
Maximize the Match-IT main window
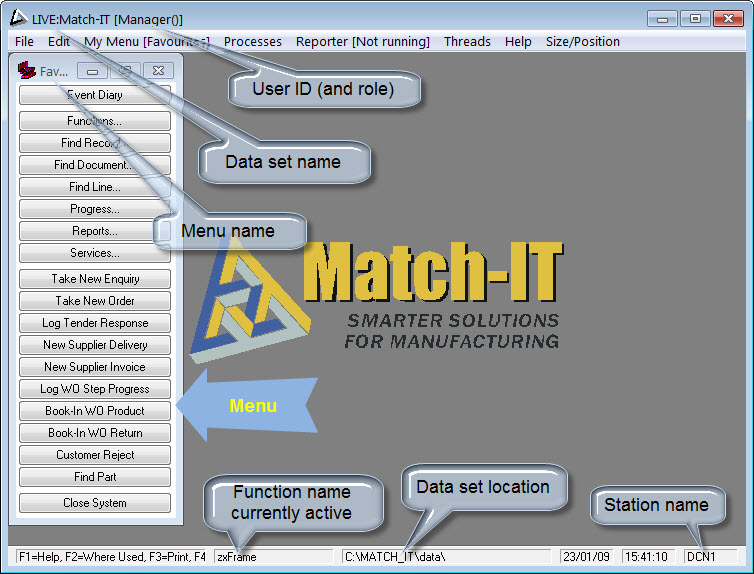tap(695, 19)
